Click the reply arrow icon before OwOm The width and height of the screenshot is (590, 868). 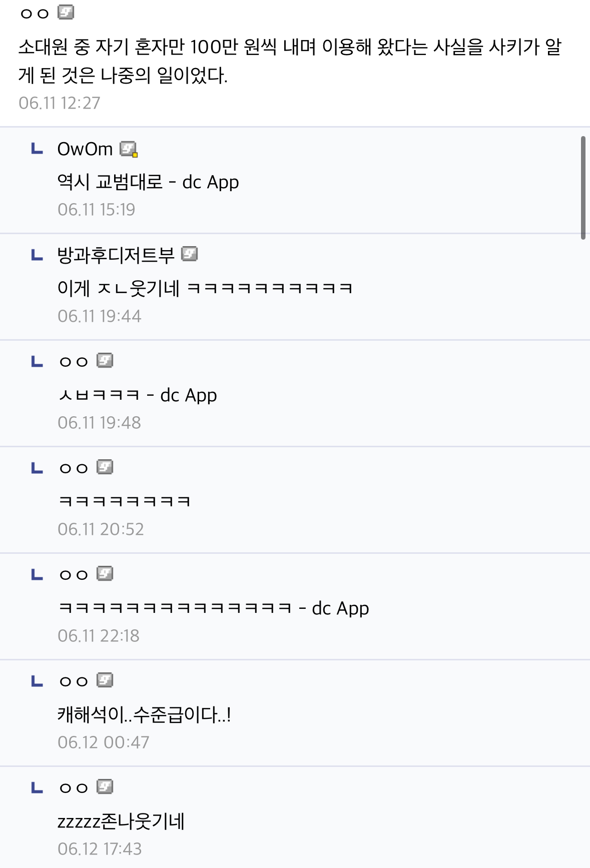pos(37,149)
